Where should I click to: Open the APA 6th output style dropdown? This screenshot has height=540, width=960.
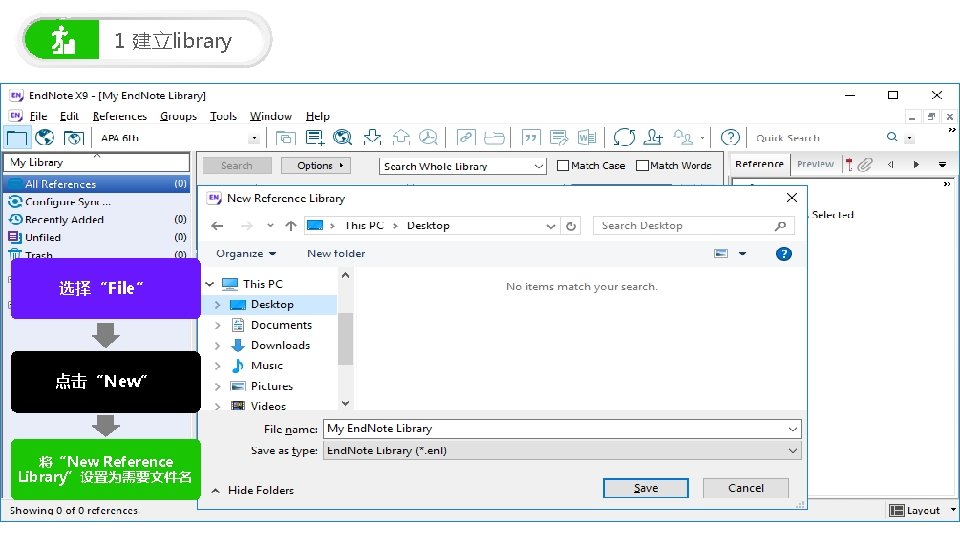254,138
